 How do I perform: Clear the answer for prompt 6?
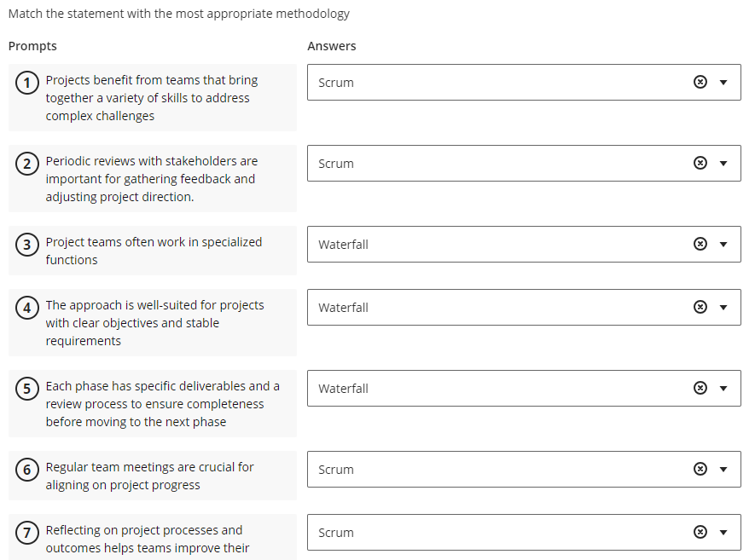click(700, 469)
